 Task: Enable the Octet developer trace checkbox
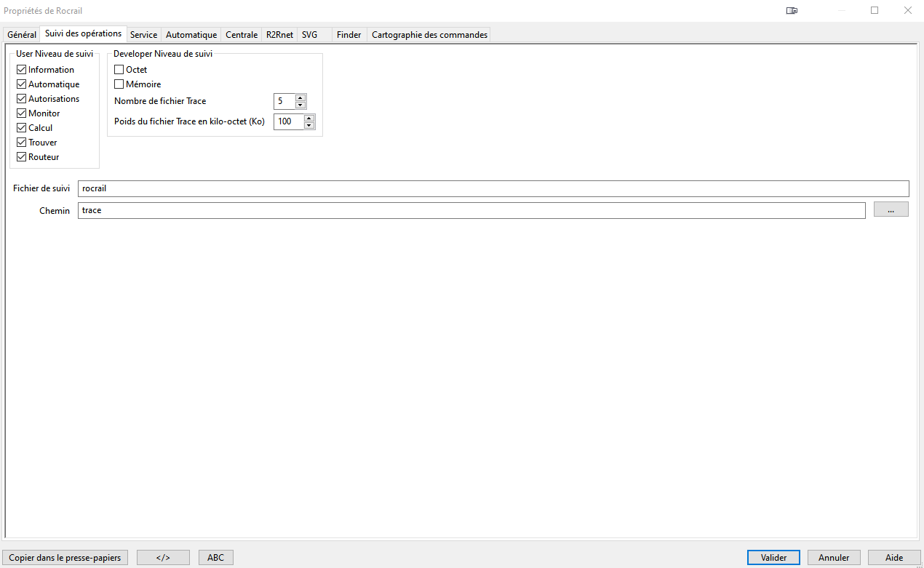click(119, 70)
